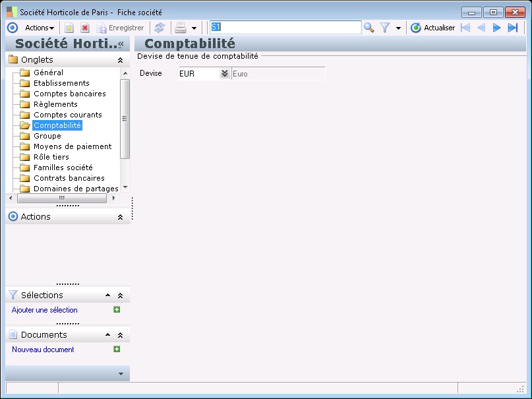532x399 pixels.
Task: Click the filter funnel icon in toolbar
Action: click(x=385, y=28)
